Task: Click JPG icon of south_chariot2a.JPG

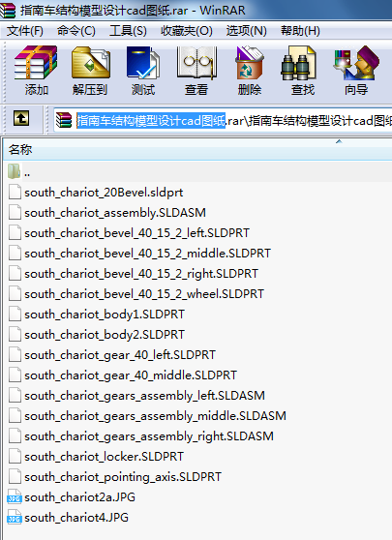Action: pyautogui.click(x=15, y=497)
